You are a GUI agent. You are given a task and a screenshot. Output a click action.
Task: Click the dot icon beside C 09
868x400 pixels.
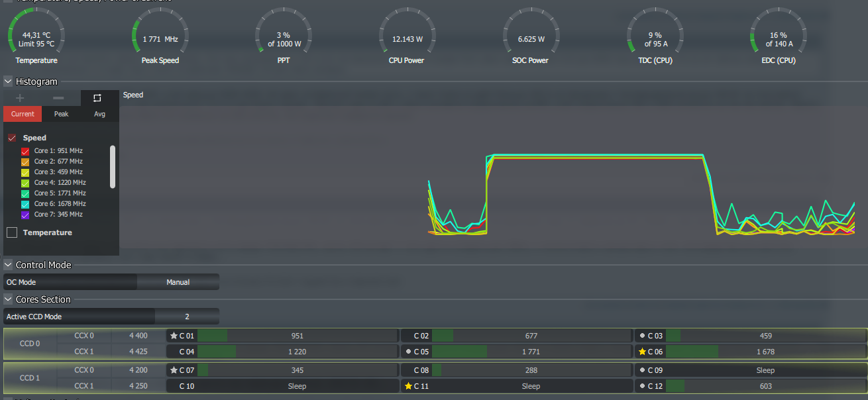[642, 370]
